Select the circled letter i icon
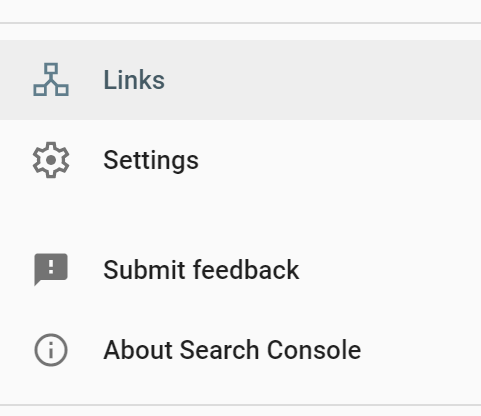The image size is (481, 416). [51, 350]
